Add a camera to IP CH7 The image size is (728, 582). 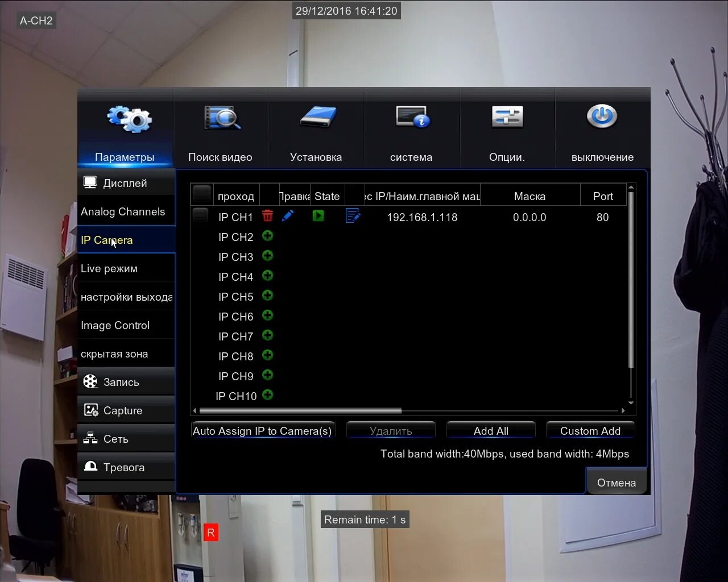267,335
